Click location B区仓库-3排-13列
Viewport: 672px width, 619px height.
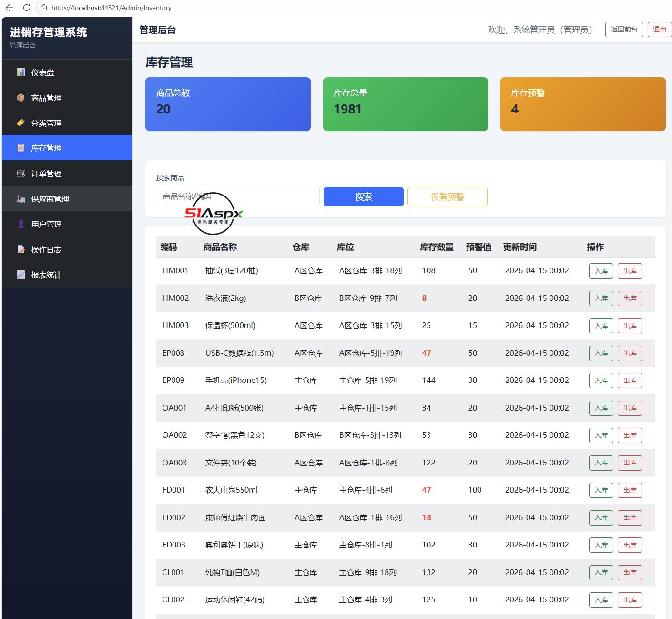(370, 435)
